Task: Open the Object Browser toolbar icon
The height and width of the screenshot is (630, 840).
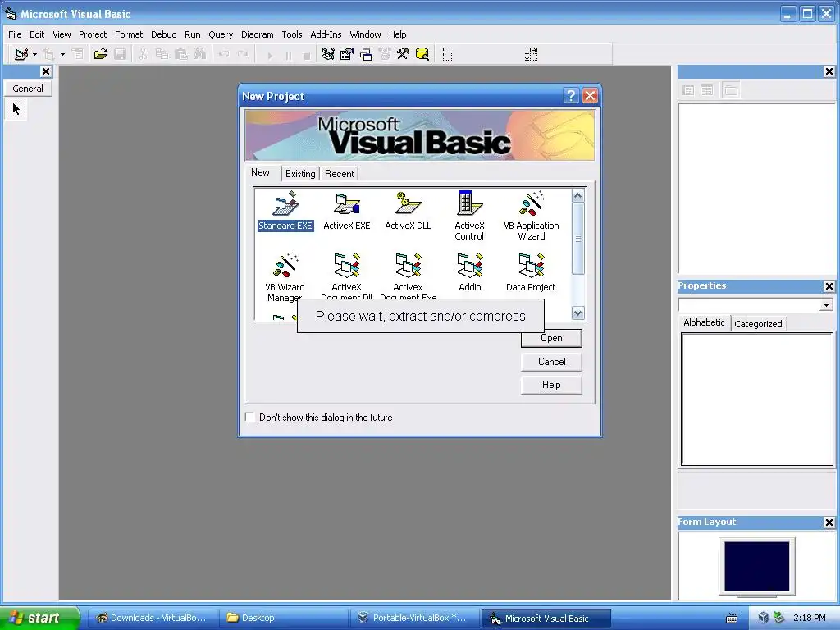Action: (385, 54)
